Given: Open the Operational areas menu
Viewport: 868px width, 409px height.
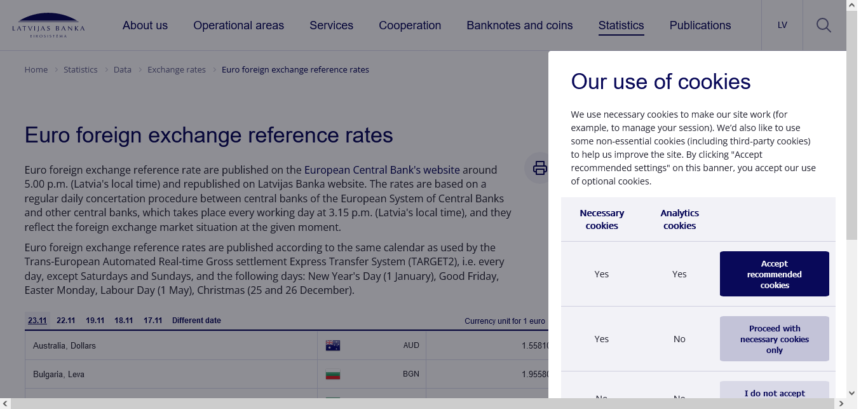Looking at the screenshot, I should click(x=238, y=25).
